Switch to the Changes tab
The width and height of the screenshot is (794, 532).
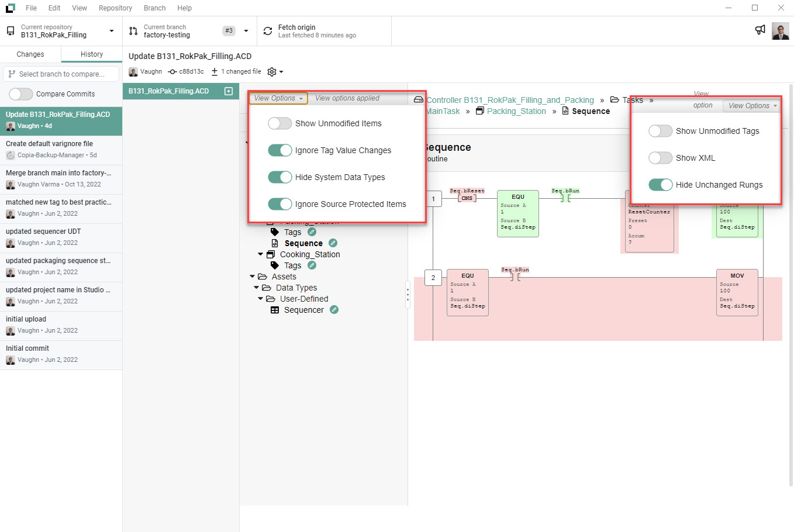(x=30, y=54)
